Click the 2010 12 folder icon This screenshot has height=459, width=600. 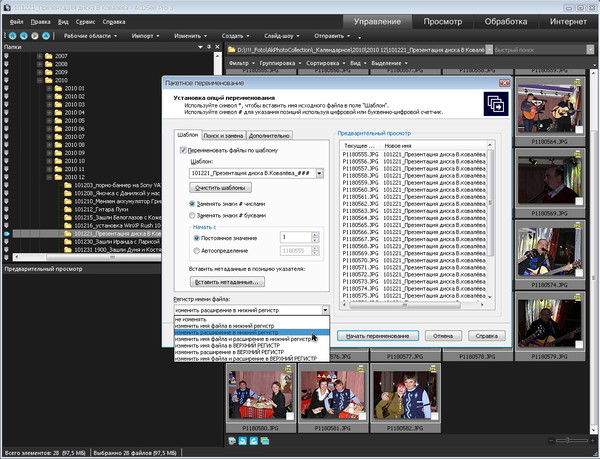coord(58,177)
